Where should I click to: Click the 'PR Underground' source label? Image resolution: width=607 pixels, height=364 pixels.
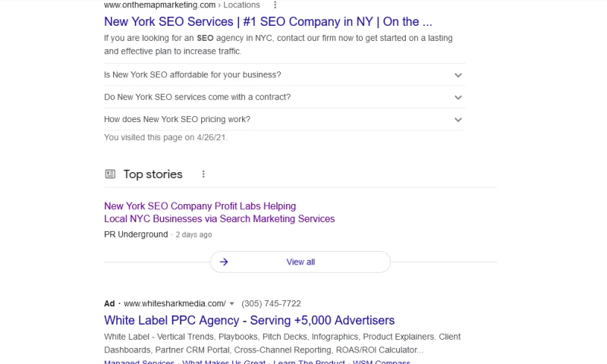pos(136,234)
